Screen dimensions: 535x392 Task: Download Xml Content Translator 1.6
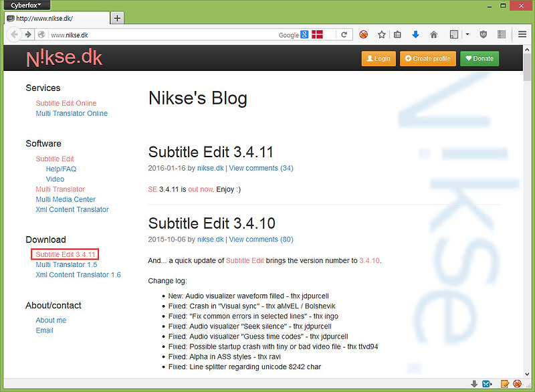tap(78, 275)
